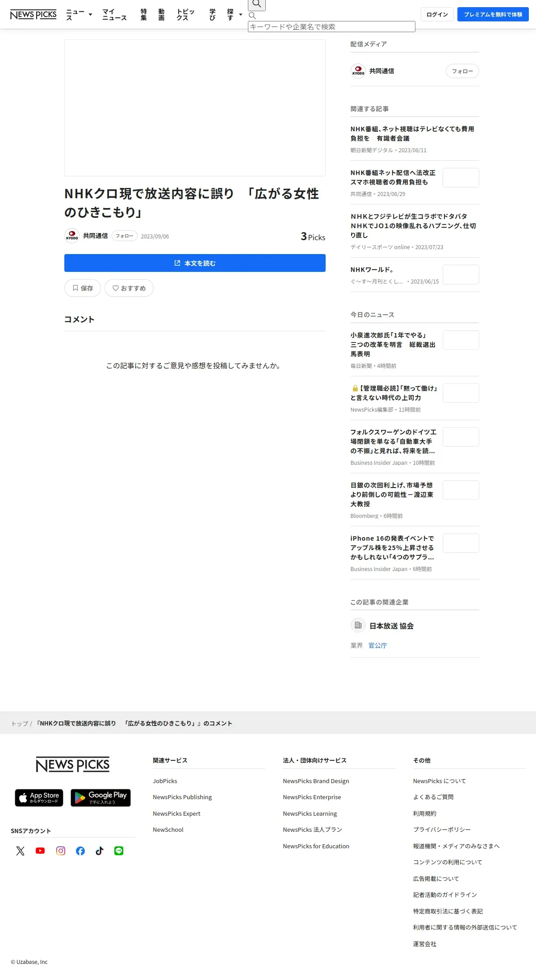Viewport: 536px width, 980px height.
Task: Open NewsPicks Expert footer link
Action: 176,813
